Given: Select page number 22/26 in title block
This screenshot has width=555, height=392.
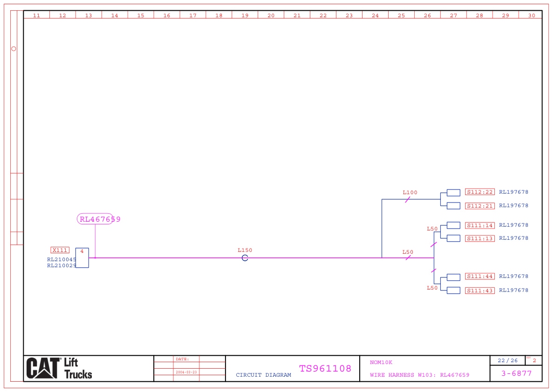Looking at the screenshot, I should point(507,360).
